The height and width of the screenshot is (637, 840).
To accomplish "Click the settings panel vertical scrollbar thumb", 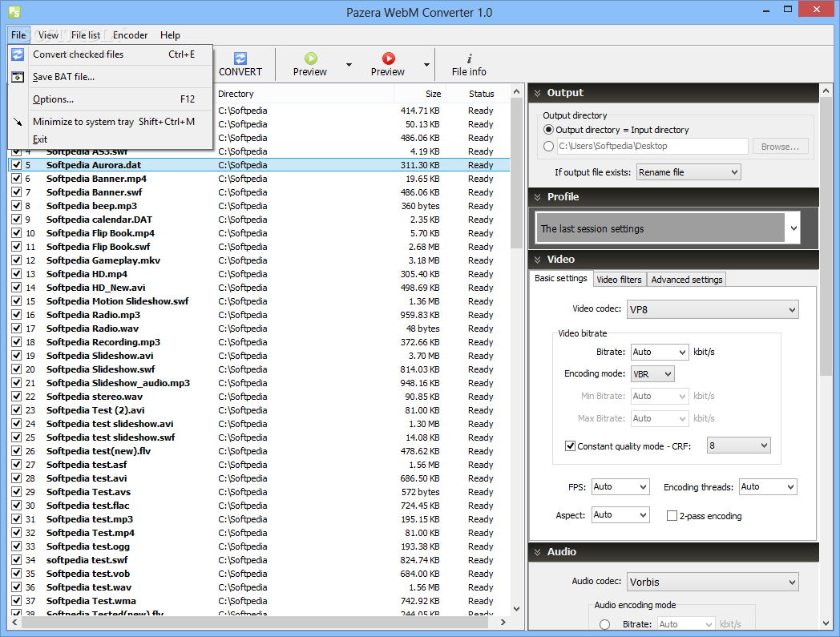I will [826, 235].
